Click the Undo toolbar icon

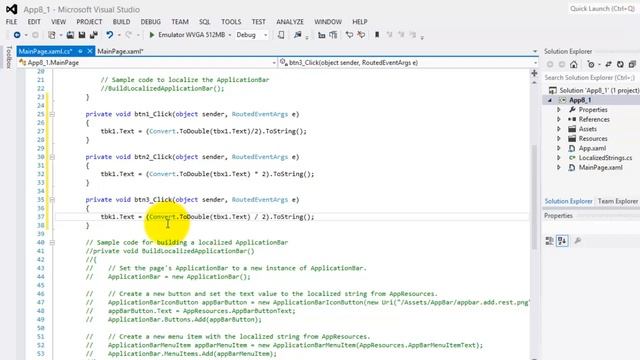tap(109, 35)
